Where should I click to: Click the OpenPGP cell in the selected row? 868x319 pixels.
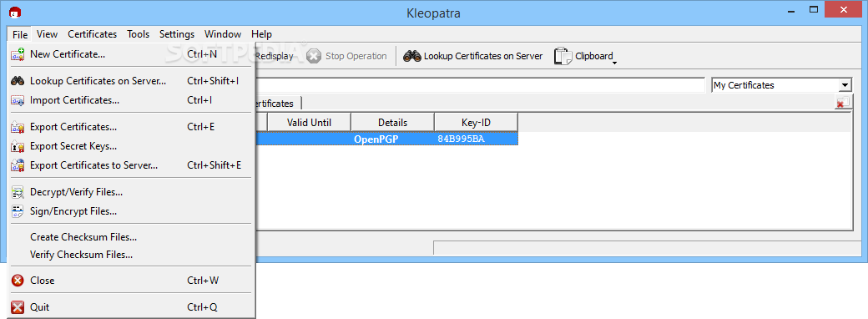[392, 139]
